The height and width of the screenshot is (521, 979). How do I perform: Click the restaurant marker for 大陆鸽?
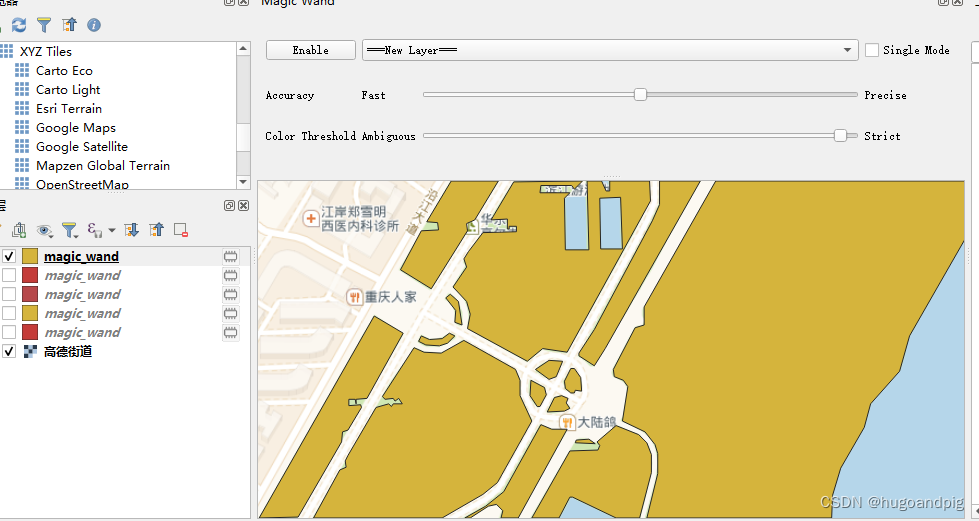point(567,423)
